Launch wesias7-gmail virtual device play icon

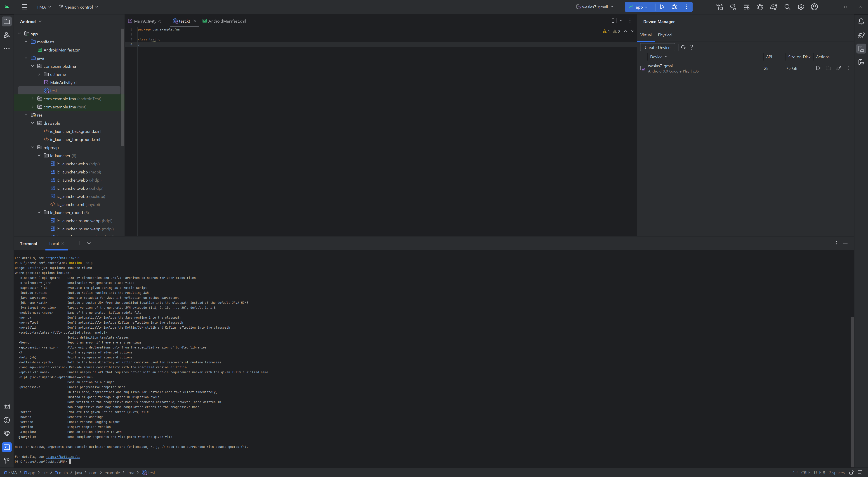(818, 68)
